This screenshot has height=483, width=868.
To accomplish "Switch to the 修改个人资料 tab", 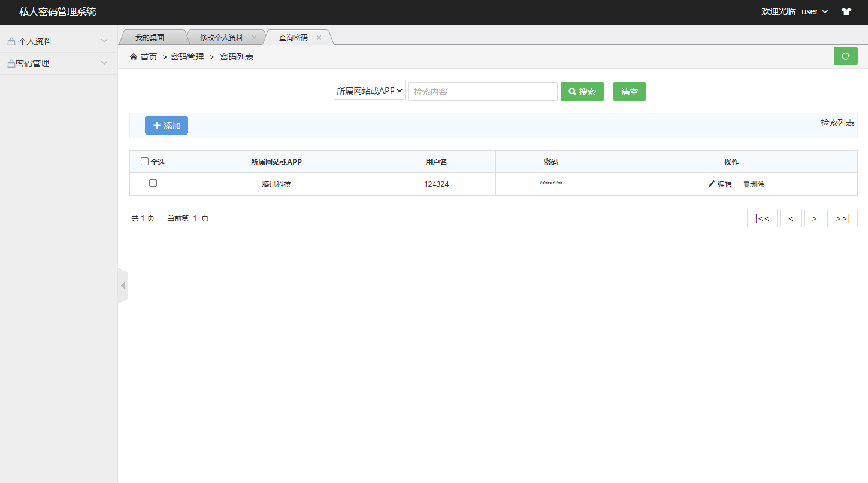I will point(222,37).
